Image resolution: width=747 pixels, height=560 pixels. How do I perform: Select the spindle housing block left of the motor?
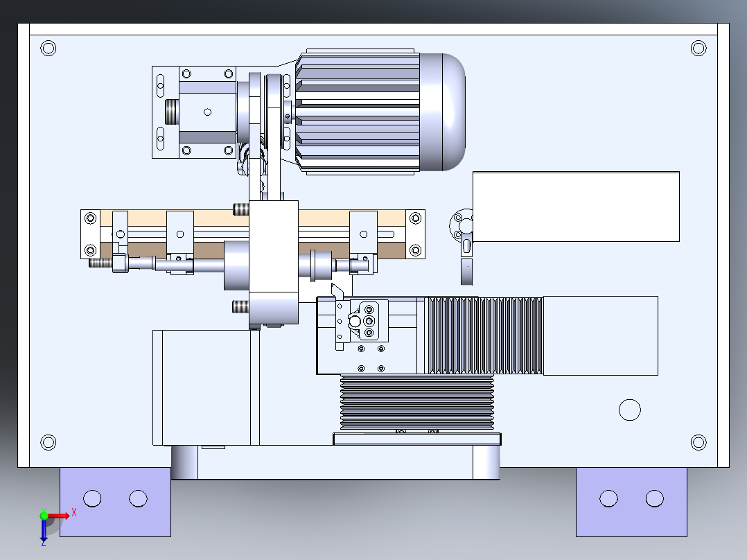(207, 112)
